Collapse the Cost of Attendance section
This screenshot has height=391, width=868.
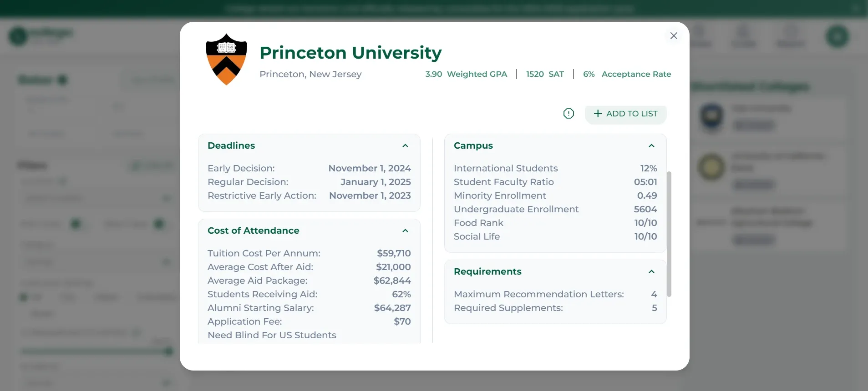pos(405,231)
